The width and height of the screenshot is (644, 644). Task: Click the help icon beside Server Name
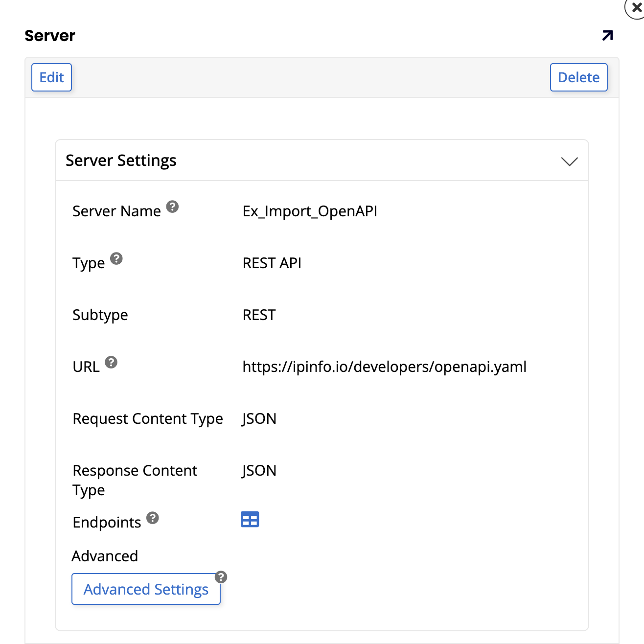click(172, 207)
